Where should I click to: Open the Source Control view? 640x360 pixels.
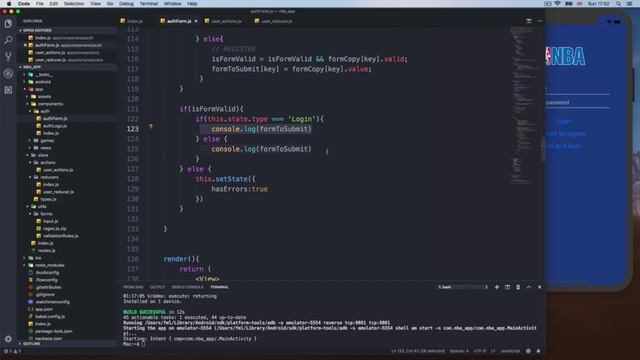[8, 57]
